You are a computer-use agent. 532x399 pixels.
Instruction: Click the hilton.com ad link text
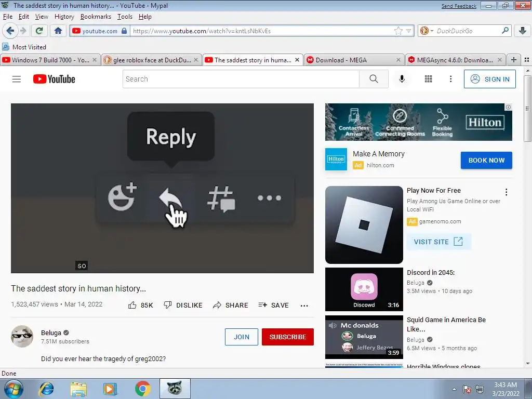(x=380, y=165)
